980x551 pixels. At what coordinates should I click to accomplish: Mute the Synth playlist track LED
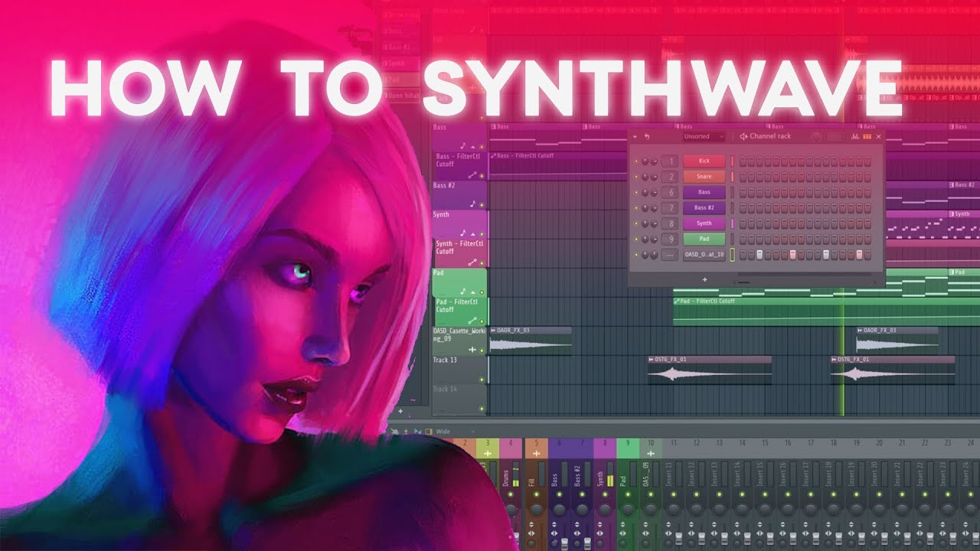(482, 233)
